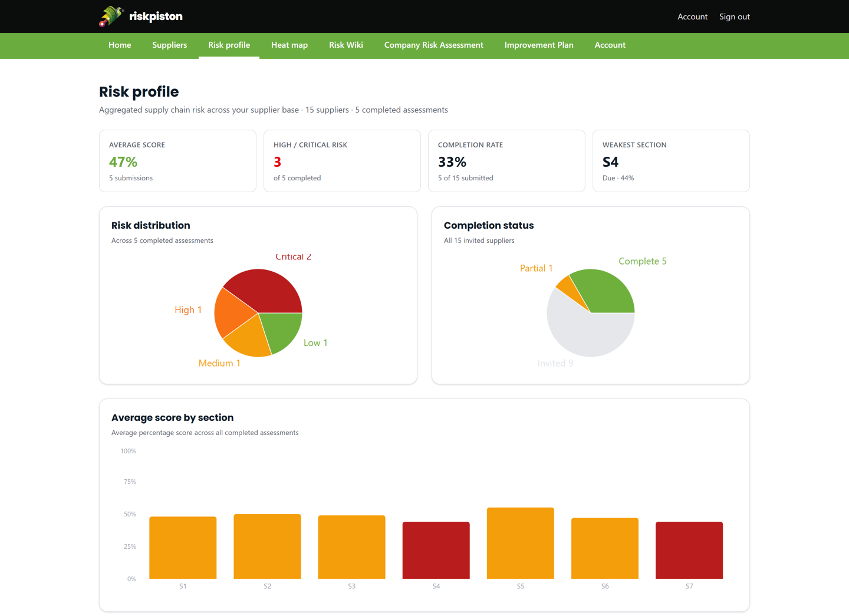Click the riskpiston brand name
Image resolution: width=849 pixels, height=616 pixels.
[156, 17]
